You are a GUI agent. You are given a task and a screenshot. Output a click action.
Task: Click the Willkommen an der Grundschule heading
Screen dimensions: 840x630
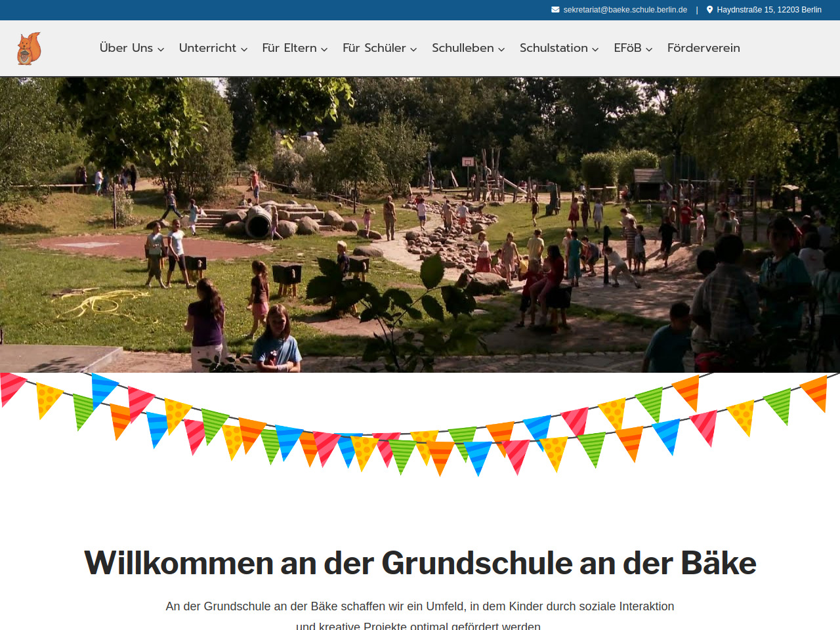(x=420, y=563)
